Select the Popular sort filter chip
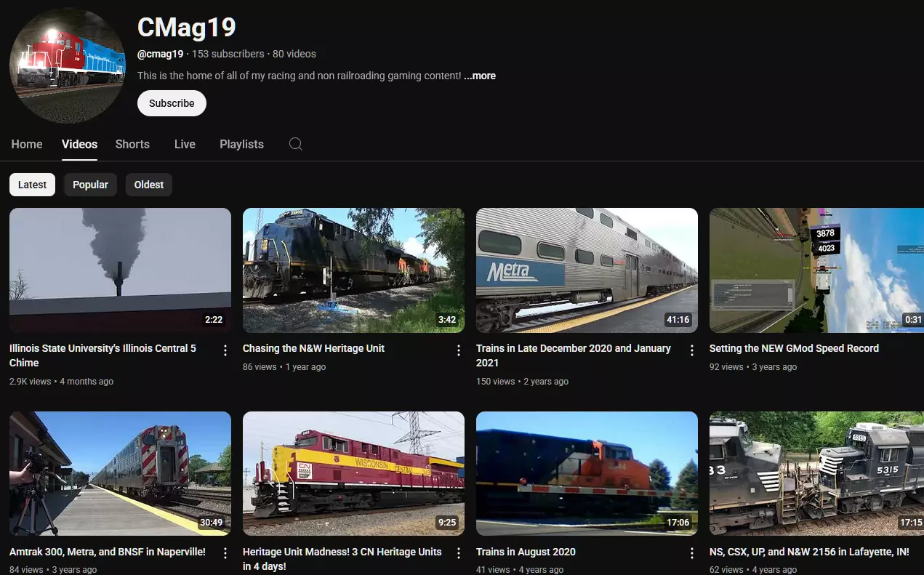Image resolution: width=924 pixels, height=575 pixels. coord(90,185)
